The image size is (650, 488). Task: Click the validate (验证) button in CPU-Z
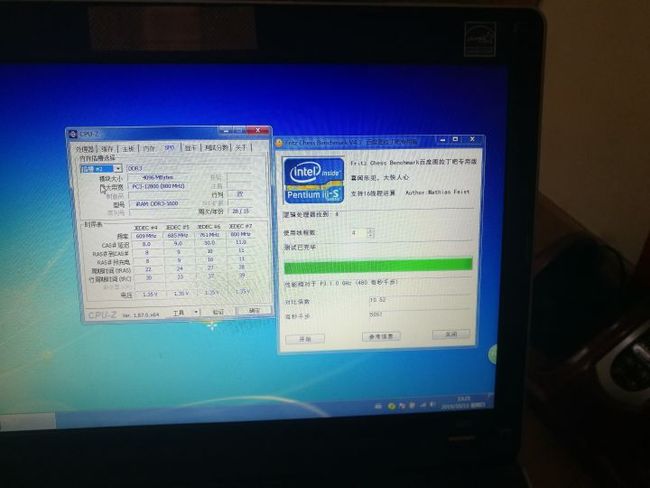point(218,311)
